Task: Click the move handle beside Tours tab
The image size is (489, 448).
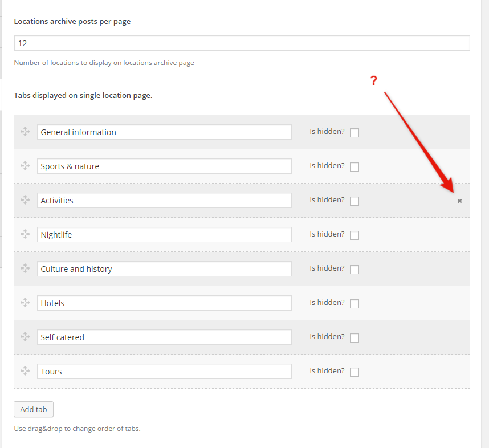Action: (x=25, y=371)
